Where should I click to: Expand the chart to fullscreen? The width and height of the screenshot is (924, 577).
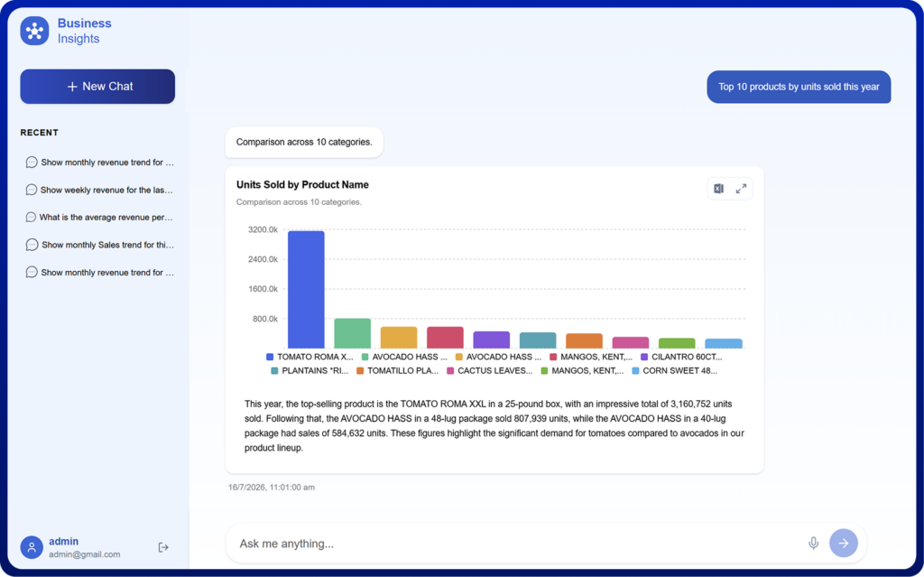(x=741, y=189)
